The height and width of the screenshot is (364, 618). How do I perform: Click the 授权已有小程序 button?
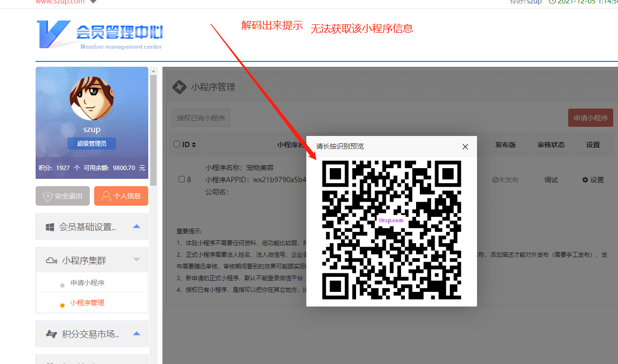201,118
